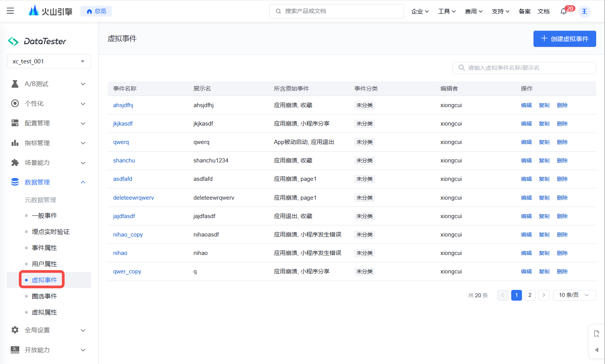Expand the 开放能力 menu chevron

click(x=83, y=350)
